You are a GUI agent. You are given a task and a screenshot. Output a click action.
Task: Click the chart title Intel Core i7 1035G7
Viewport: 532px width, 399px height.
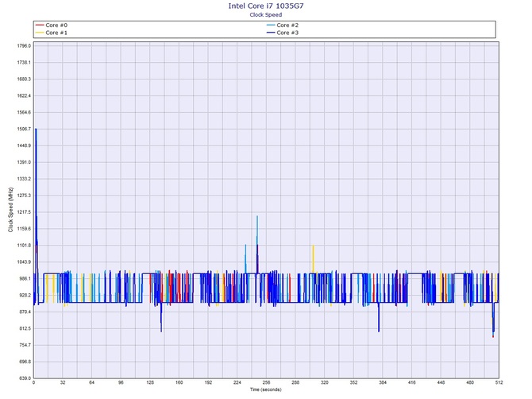click(266, 6)
